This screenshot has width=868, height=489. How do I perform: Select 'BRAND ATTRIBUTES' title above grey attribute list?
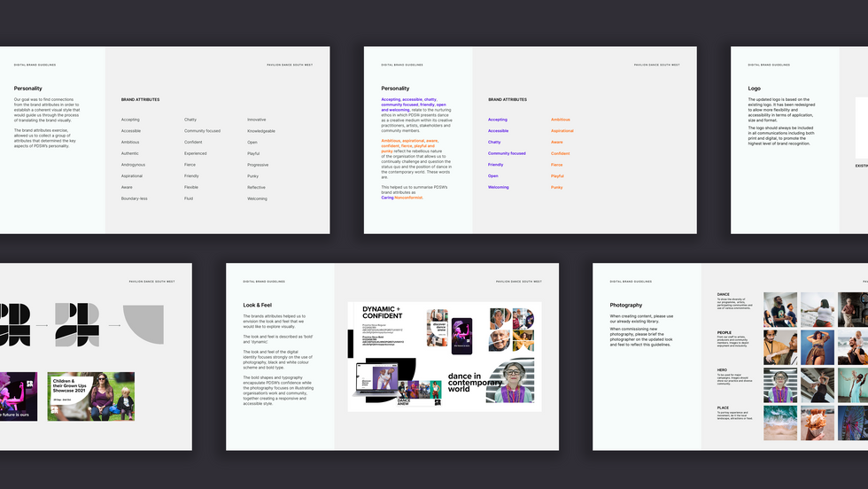pos(140,100)
